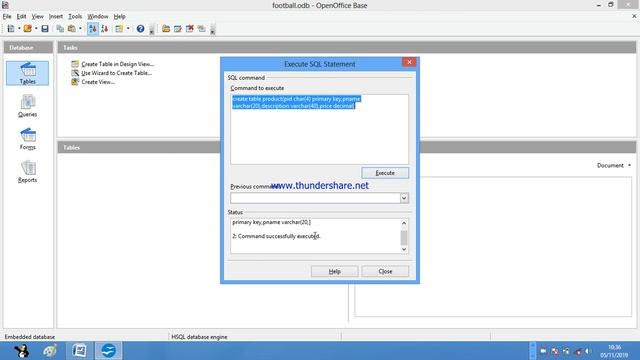The width and height of the screenshot is (640, 360).
Task: Click the Execute button
Action: click(x=385, y=173)
